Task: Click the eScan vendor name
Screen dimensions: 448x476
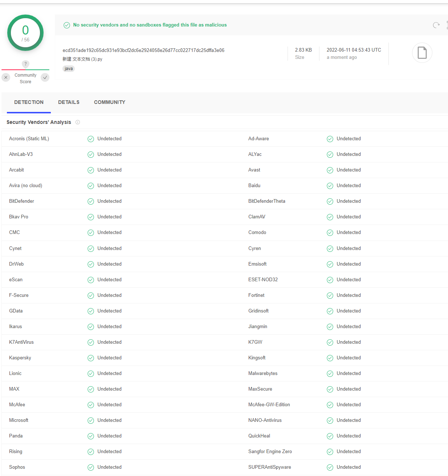Action: [16, 279]
